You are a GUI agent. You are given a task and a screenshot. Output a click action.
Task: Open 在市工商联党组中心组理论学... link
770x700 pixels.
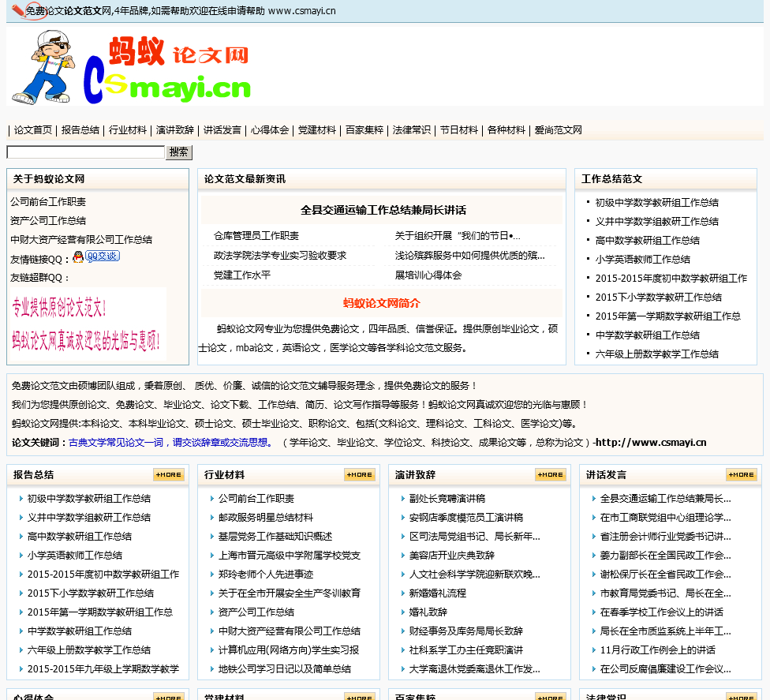tap(665, 517)
